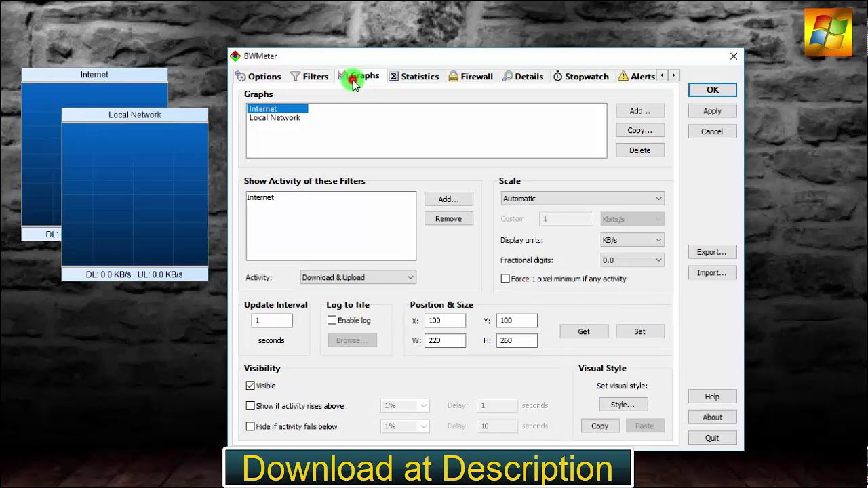Switch to the Details tab
Image resolution: width=868 pixels, height=488 pixels.
[x=523, y=77]
